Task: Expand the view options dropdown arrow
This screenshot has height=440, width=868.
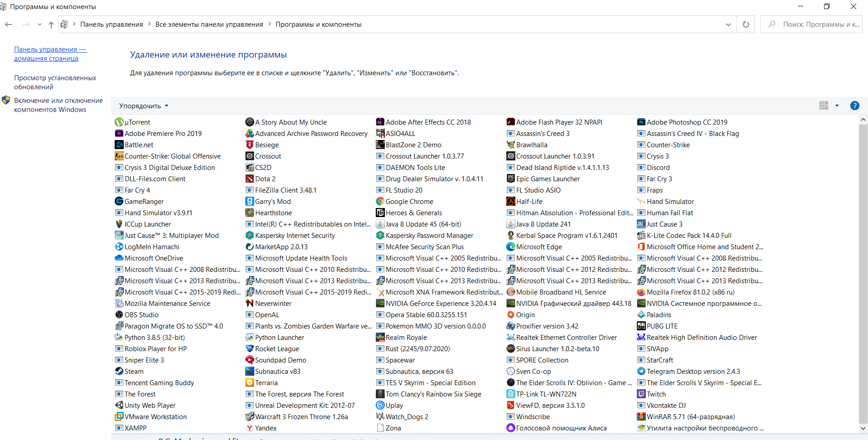Action: (x=837, y=106)
